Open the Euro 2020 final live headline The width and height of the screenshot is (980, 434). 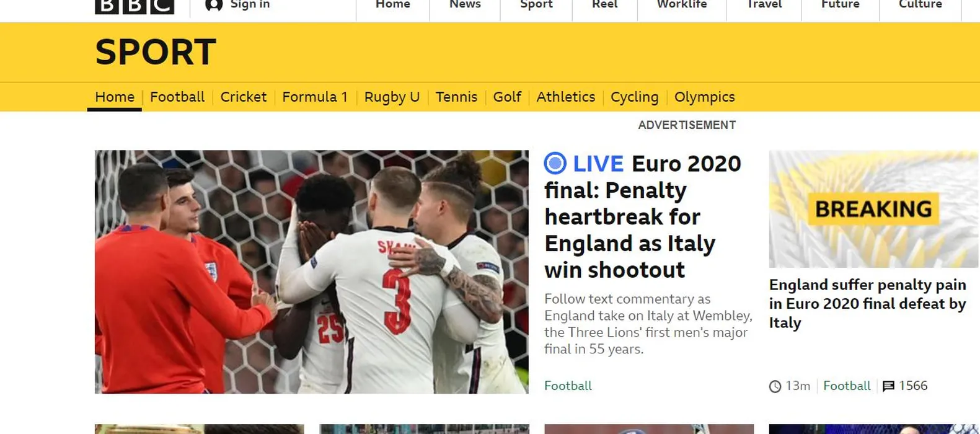point(643,216)
